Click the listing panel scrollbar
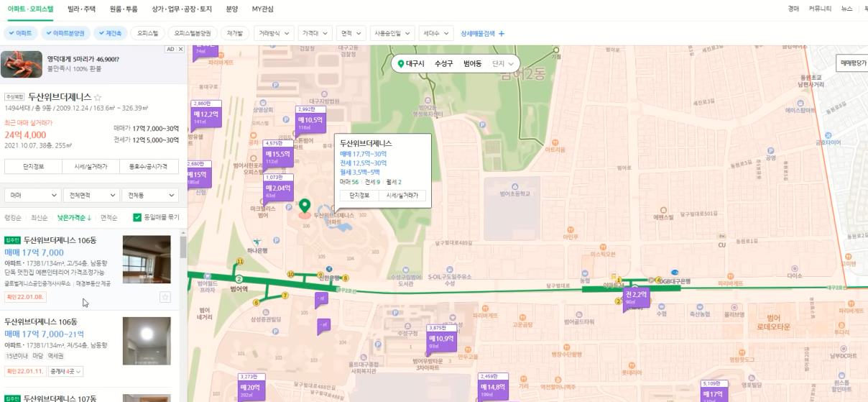 [183, 248]
